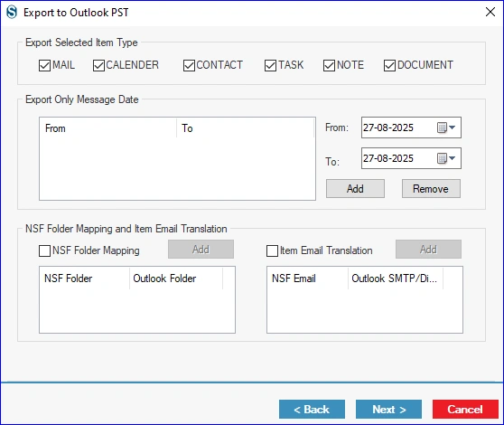The width and height of the screenshot is (504, 425).
Task: Uncheck the CONTACT item type
Action: point(189,65)
